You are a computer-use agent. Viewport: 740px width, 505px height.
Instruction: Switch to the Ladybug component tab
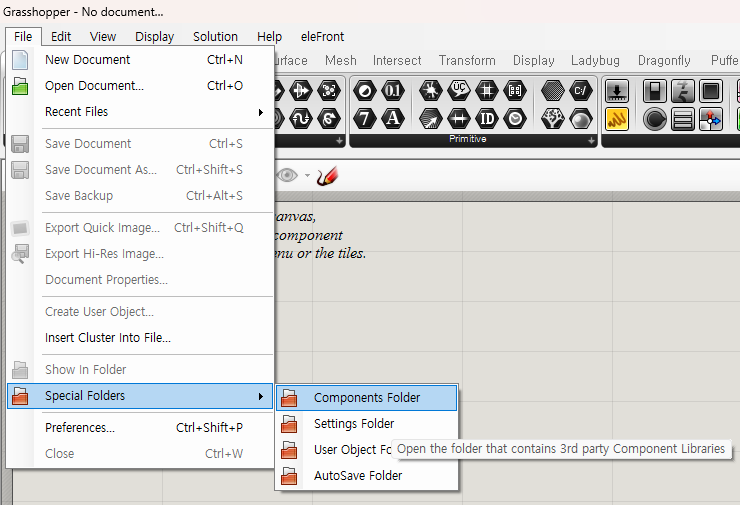[595, 60]
